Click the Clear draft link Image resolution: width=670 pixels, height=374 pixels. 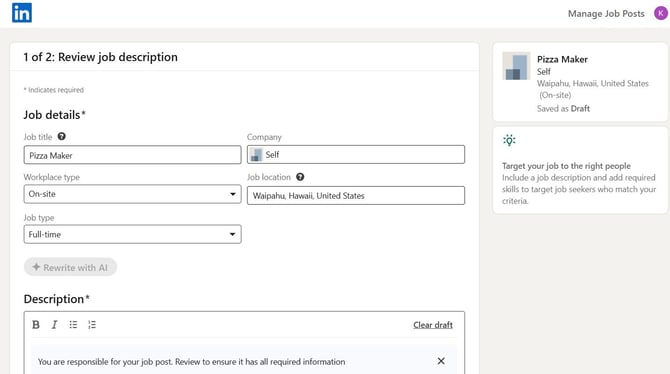click(433, 325)
